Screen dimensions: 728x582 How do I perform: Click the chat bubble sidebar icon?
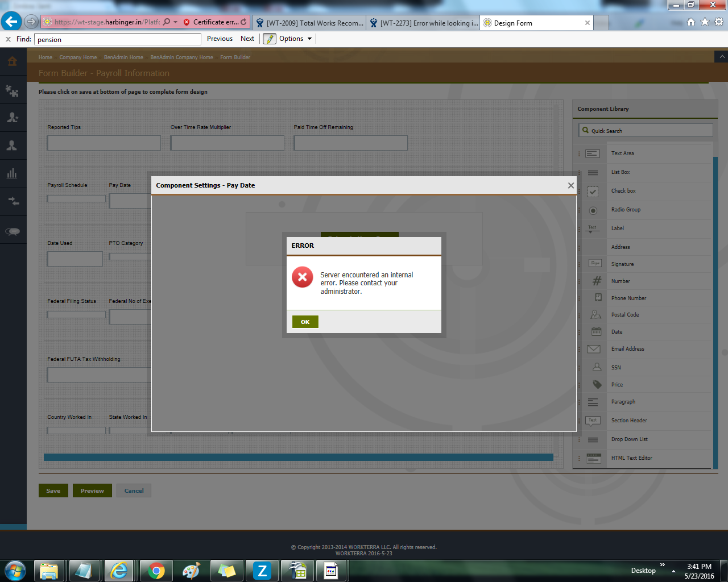[x=13, y=231]
